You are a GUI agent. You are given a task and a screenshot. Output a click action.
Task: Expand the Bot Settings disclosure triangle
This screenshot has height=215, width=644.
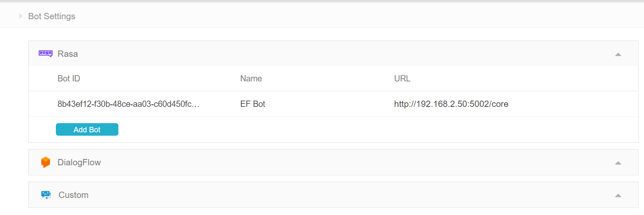[20, 16]
